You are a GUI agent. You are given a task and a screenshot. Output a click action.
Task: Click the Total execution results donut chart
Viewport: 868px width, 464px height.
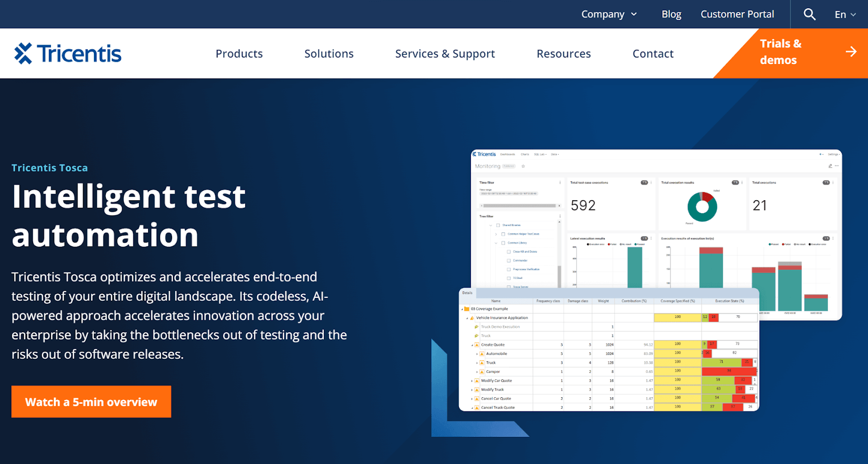[702, 207]
